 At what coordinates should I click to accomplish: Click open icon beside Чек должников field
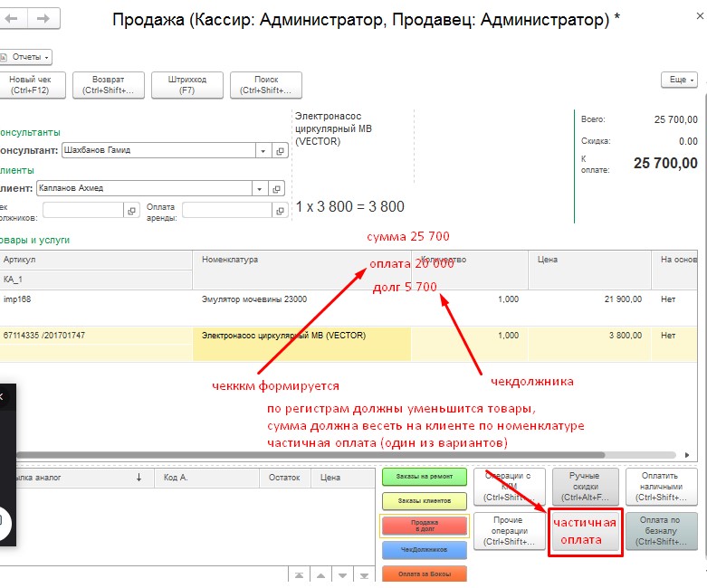[x=131, y=210]
